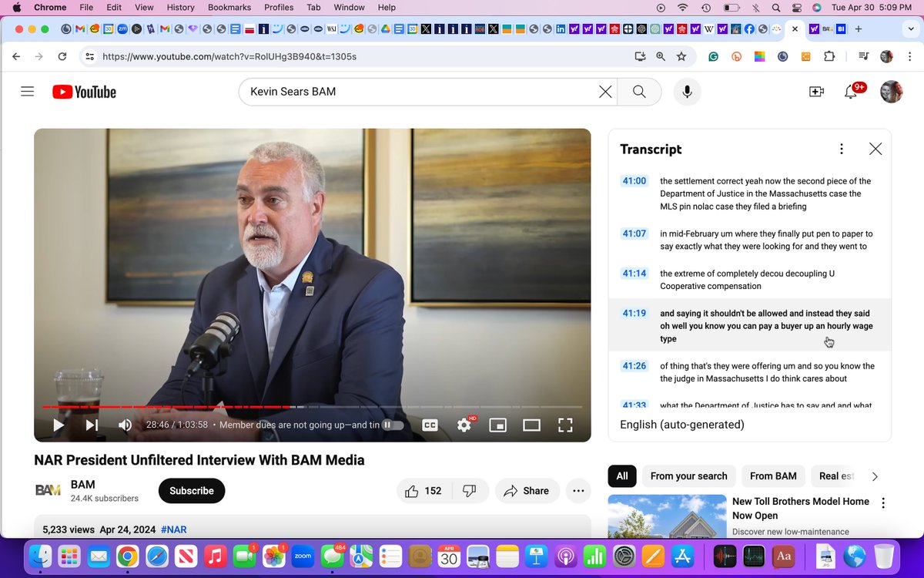Open the Zoom app in Dock
924x578 pixels.
pyautogui.click(x=303, y=556)
